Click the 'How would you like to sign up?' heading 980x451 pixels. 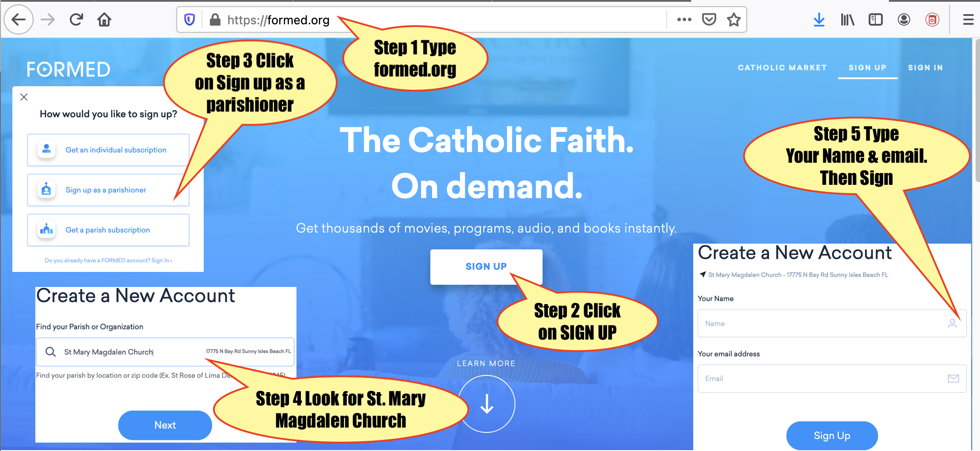[108, 114]
